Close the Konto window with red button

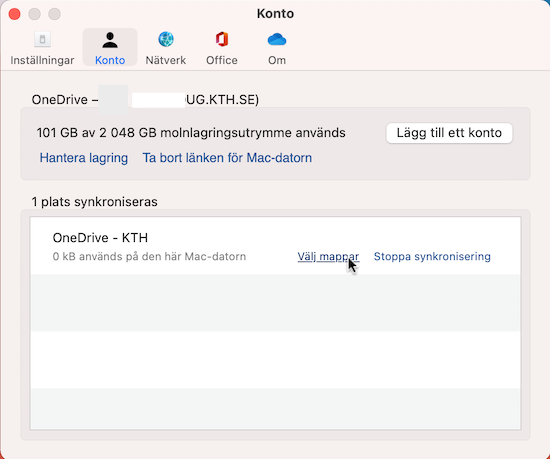[x=15, y=14]
